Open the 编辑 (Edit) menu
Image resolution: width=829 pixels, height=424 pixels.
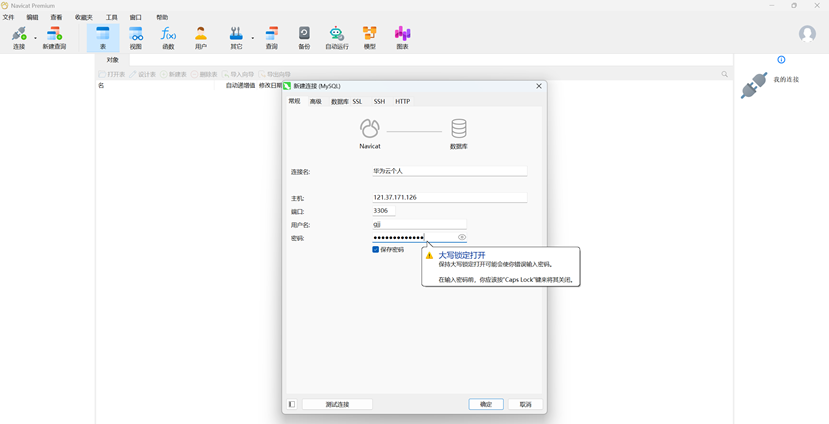pos(32,17)
